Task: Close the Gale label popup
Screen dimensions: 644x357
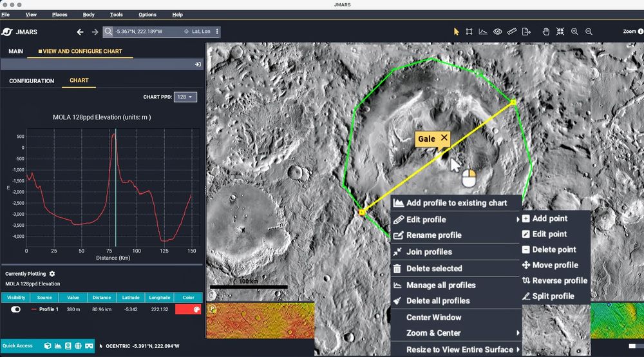Action: (x=444, y=138)
